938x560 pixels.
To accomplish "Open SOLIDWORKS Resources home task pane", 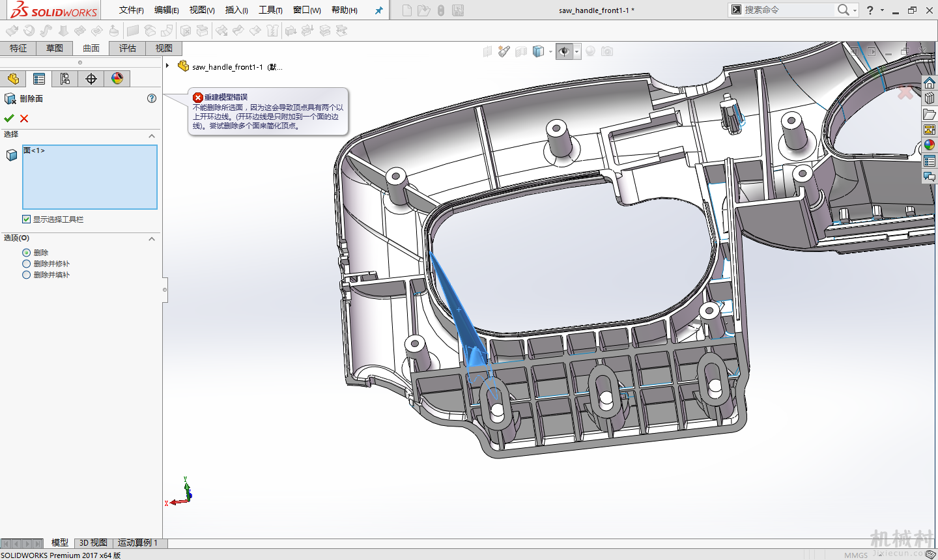I will click(930, 83).
